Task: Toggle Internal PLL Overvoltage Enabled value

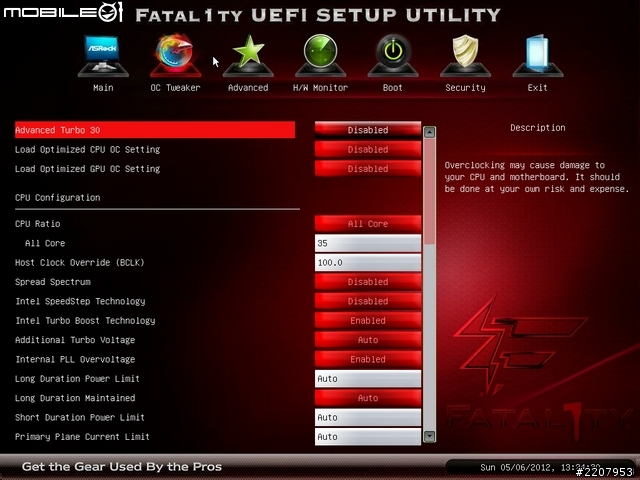Action: (x=368, y=359)
